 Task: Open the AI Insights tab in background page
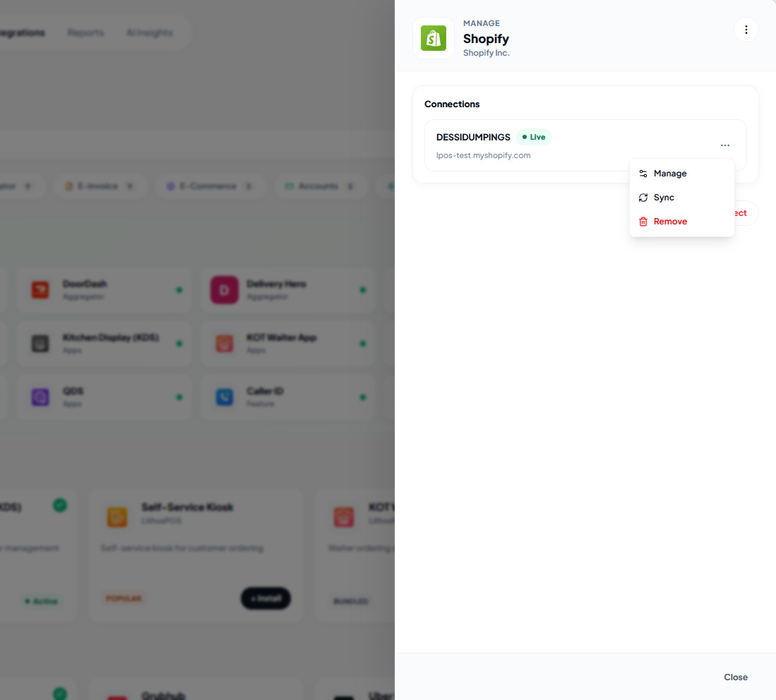coord(149,32)
